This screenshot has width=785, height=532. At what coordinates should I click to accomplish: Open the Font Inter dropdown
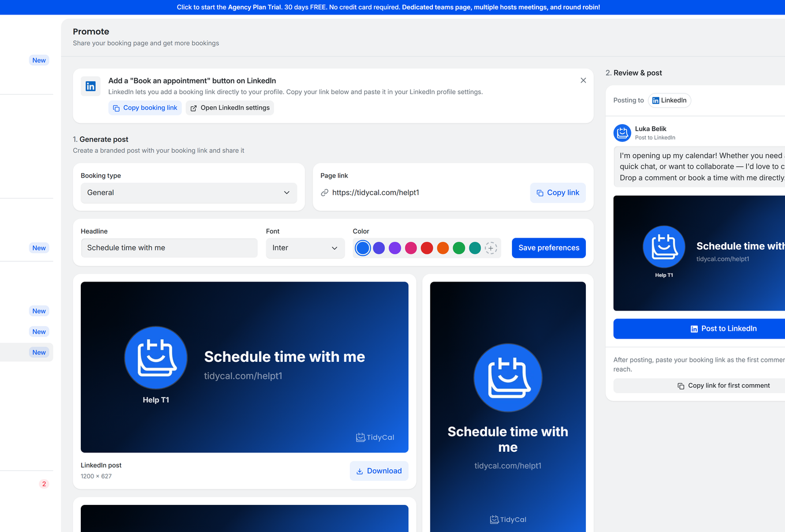[305, 248]
